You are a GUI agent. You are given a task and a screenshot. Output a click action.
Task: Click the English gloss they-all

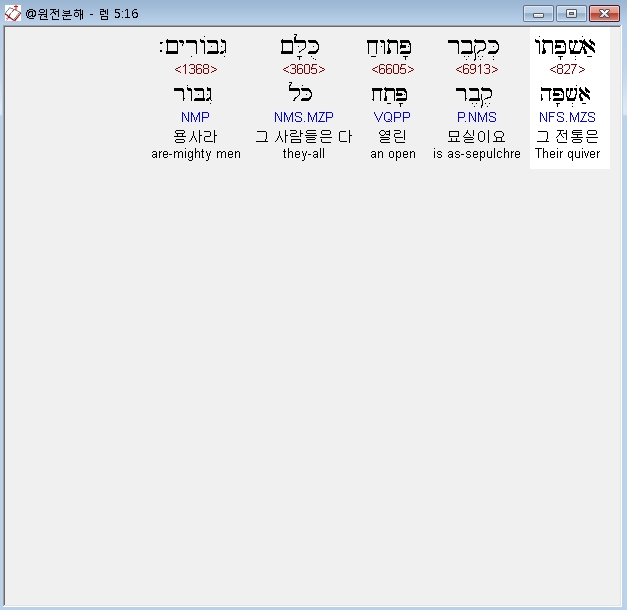point(304,154)
